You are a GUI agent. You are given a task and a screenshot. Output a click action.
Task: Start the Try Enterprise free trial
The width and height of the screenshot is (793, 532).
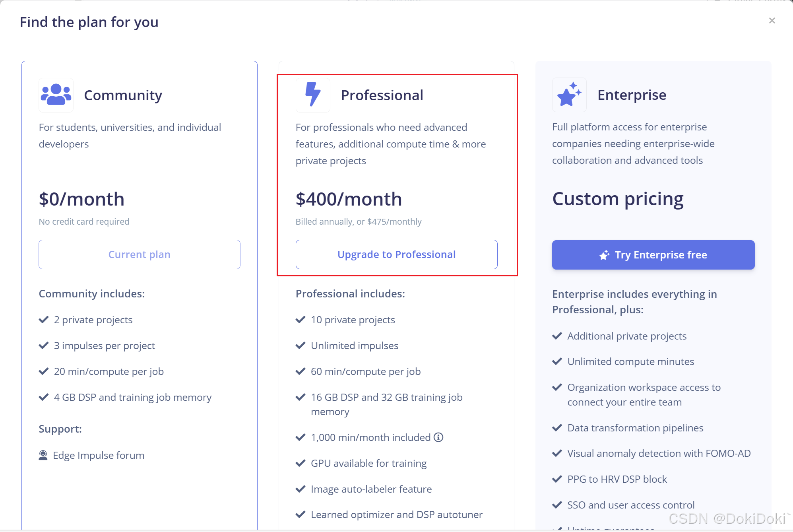pyautogui.click(x=653, y=255)
